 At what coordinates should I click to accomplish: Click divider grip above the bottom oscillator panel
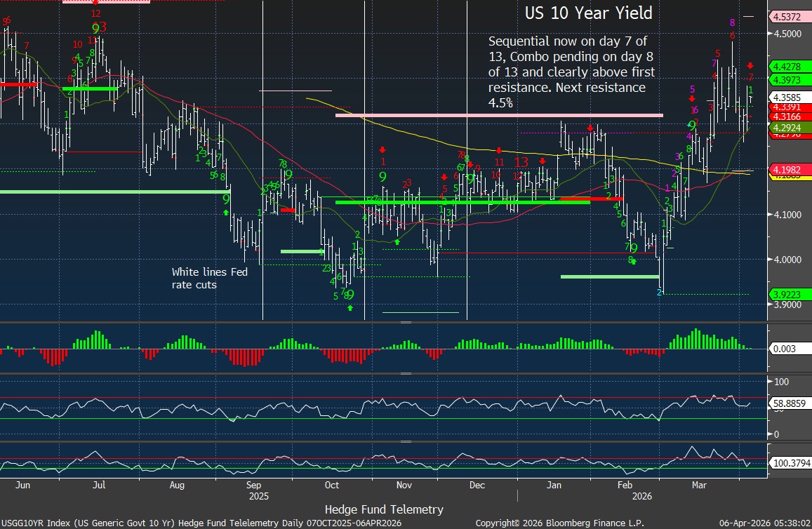click(x=406, y=442)
